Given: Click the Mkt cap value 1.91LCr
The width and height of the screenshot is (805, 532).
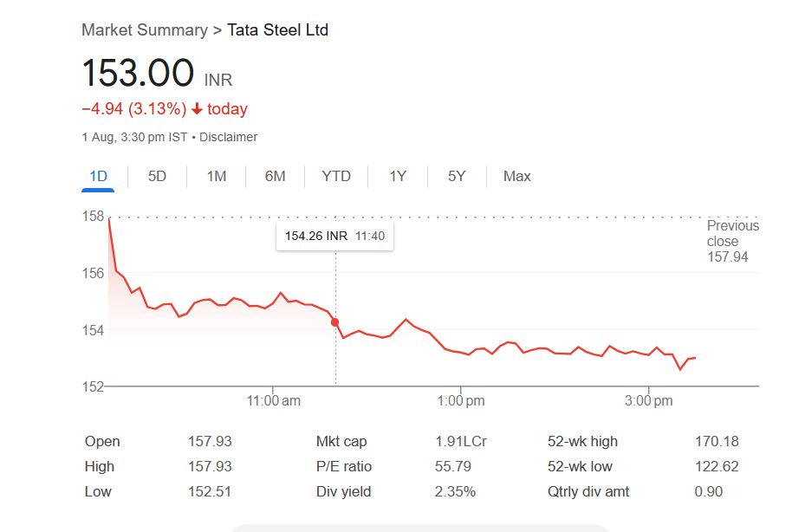Looking at the screenshot, I should (x=461, y=441).
